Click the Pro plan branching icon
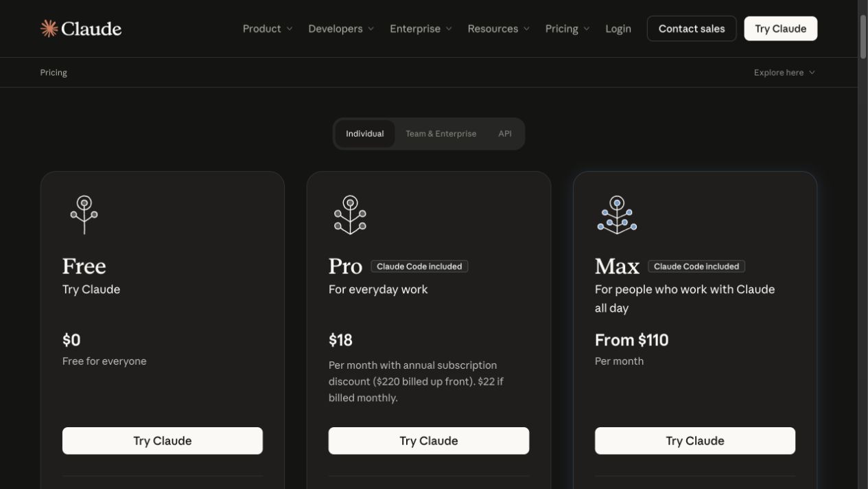This screenshot has width=868, height=489. pyautogui.click(x=350, y=215)
